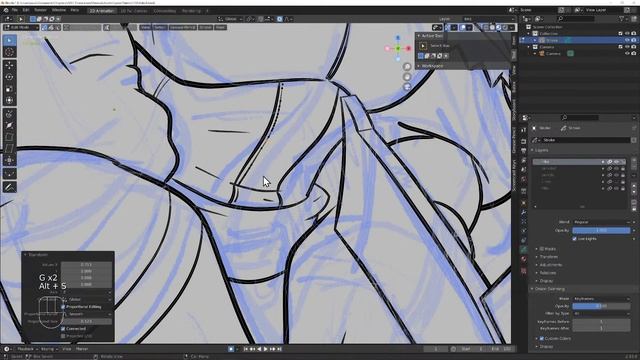Select the Bend tool in left toolbar

tap(9, 137)
